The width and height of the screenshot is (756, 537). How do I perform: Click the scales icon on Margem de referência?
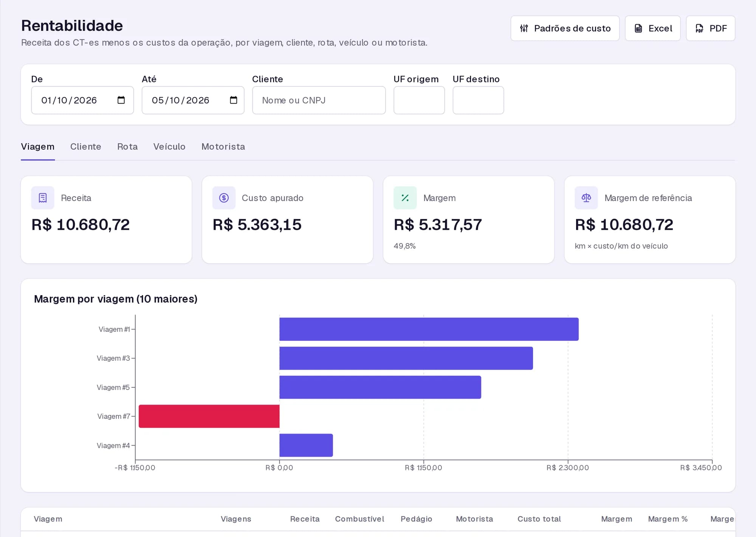tap(586, 198)
